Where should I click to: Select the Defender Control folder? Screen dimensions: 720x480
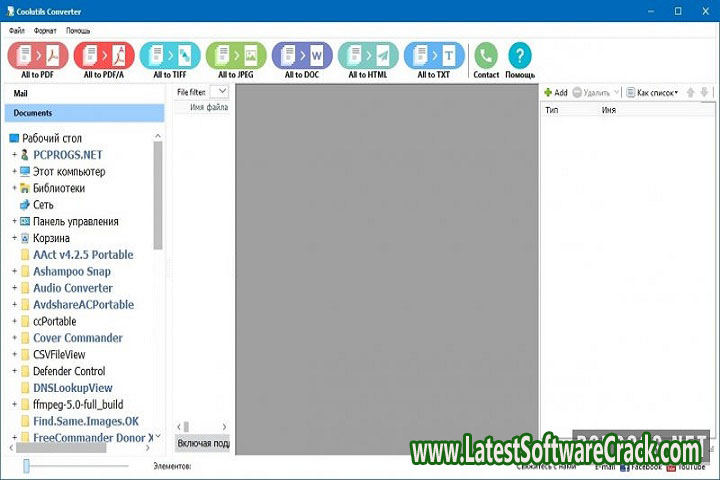coord(69,371)
